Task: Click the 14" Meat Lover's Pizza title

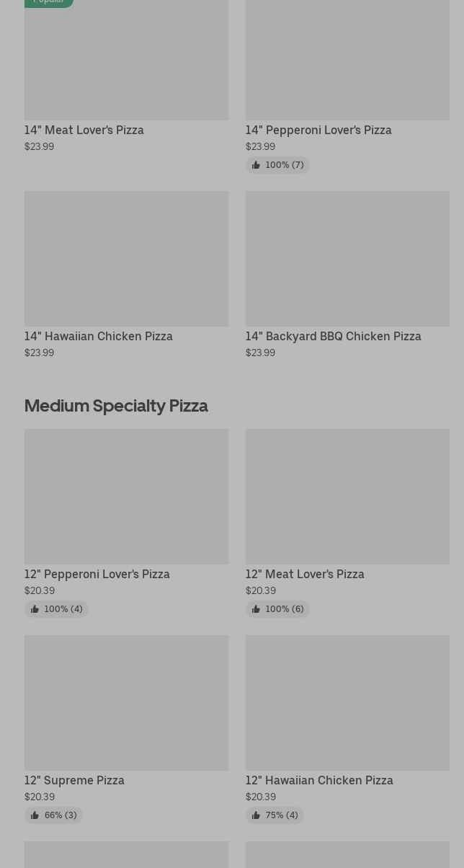Action: point(84,130)
